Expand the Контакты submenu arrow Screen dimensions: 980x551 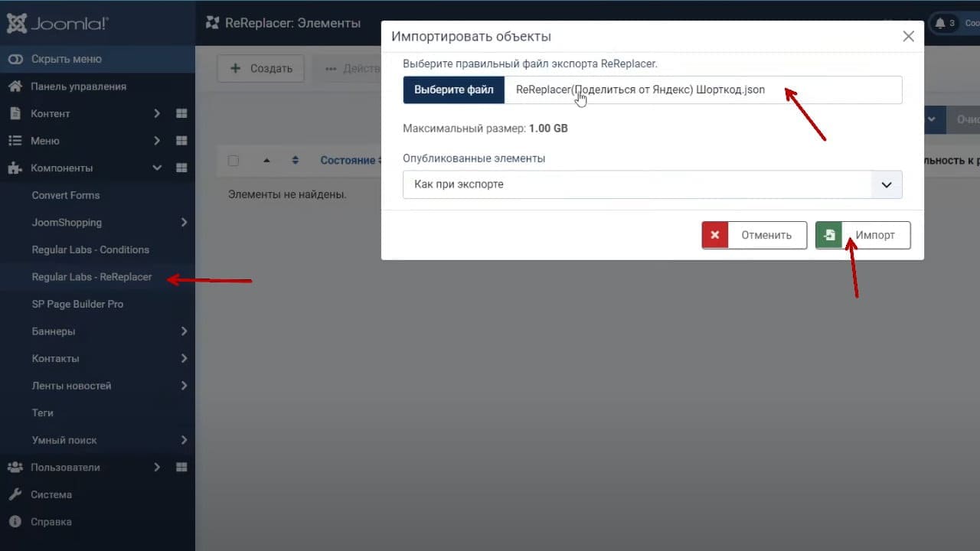click(x=184, y=358)
